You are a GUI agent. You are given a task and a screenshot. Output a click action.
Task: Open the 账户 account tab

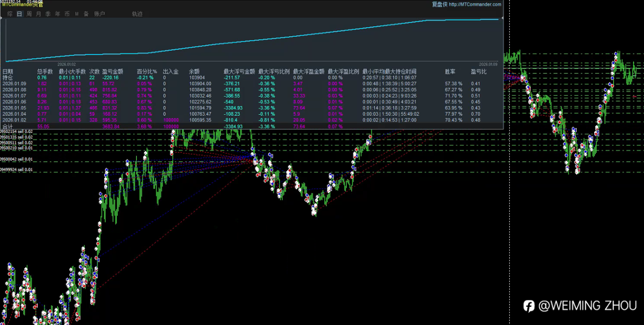pos(99,14)
